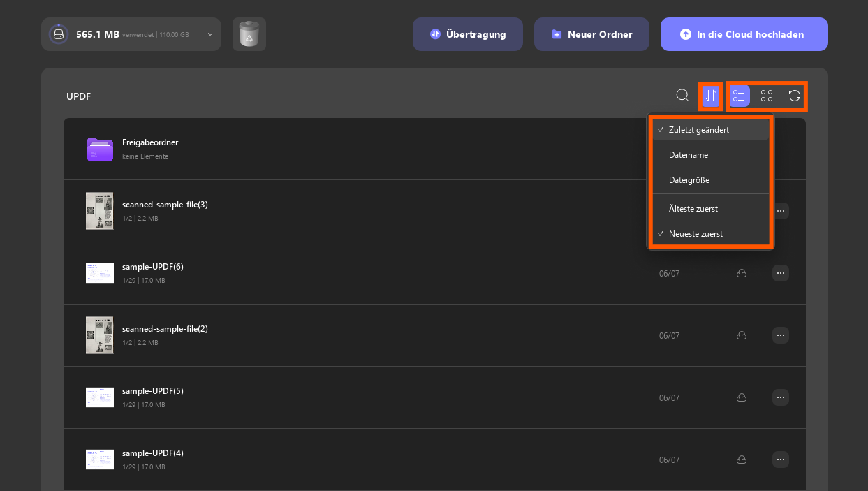Viewport: 868px width, 491px height.
Task: Open scanned-sample-file(3) thumbnail
Action: 100,211
